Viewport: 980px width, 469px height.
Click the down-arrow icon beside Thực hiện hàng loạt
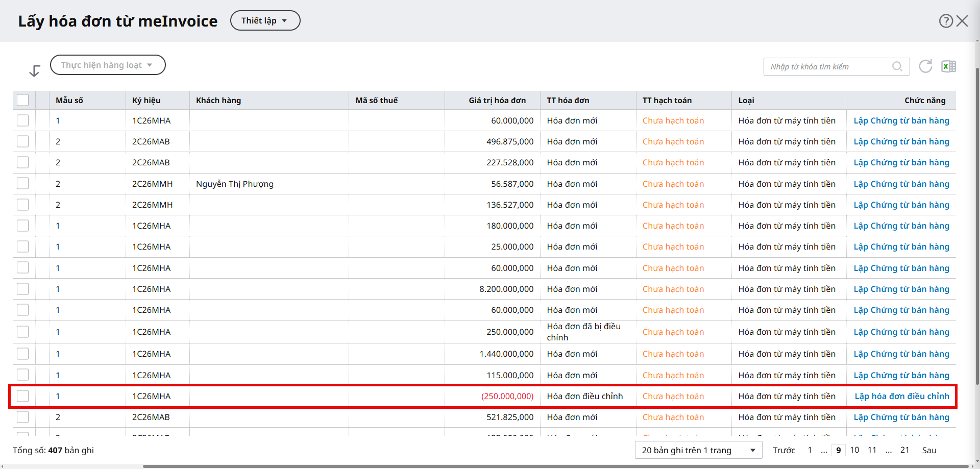(34, 70)
